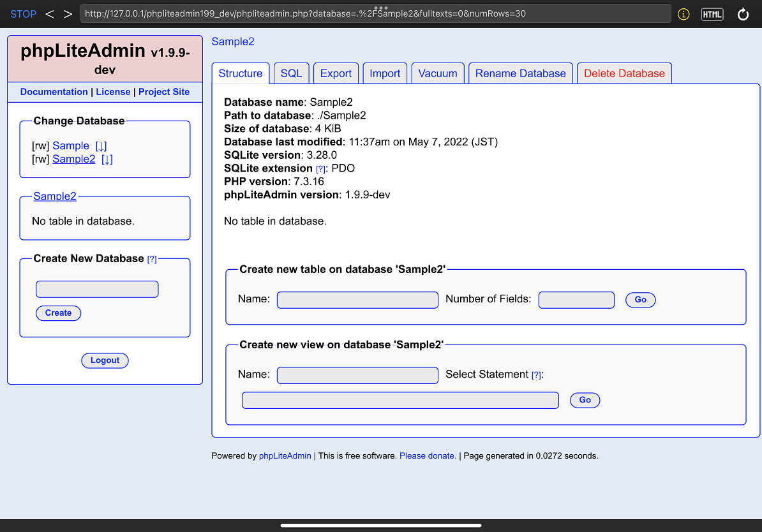Click the 'PHP version: 7.3.16' text
The image size is (762, 532).
coord(274,181)
